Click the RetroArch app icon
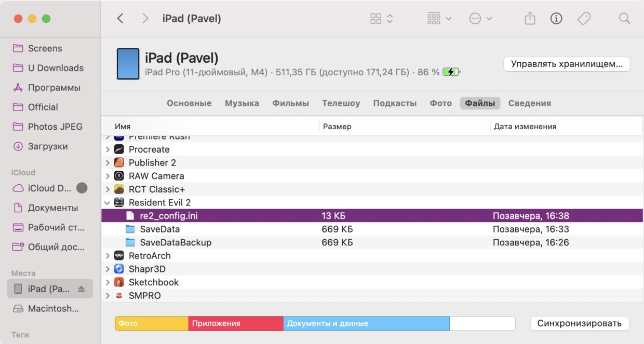The height and width of the screenshot is (344, 644). (x=119, y=256)
